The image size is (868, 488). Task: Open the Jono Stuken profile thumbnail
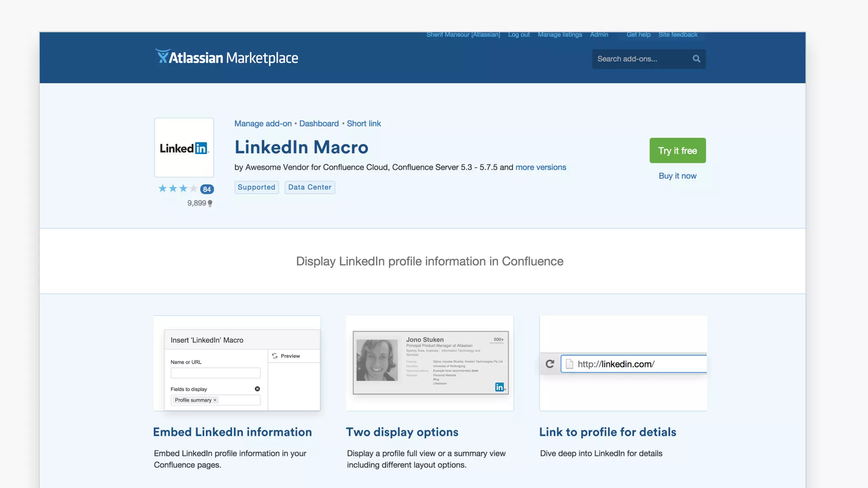pos(430,363)
